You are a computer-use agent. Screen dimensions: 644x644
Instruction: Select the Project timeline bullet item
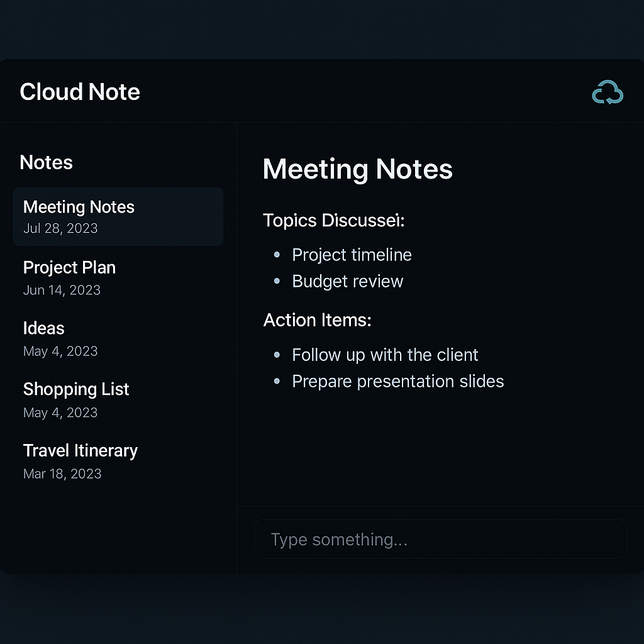[352, 255]
